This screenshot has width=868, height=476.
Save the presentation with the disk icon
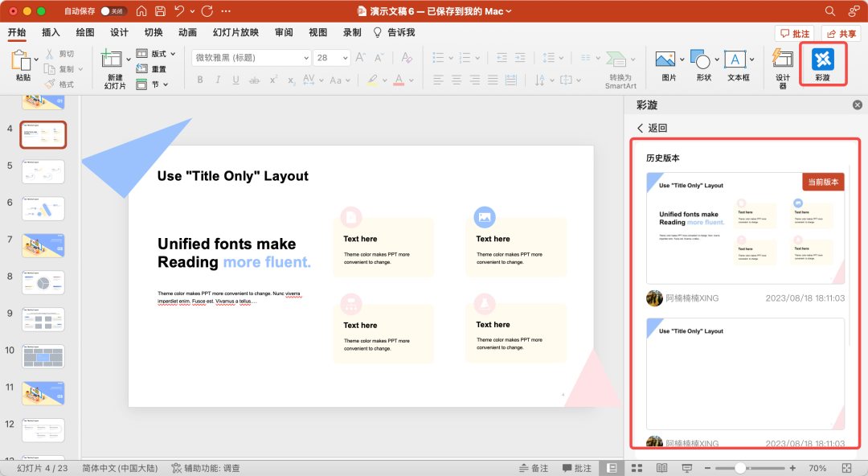click(161, 11)
